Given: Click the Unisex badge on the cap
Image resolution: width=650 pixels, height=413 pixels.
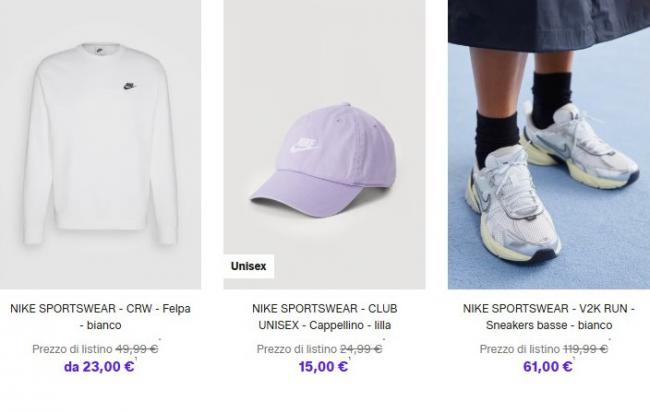Looking at the screenshot, I should 249,266.
